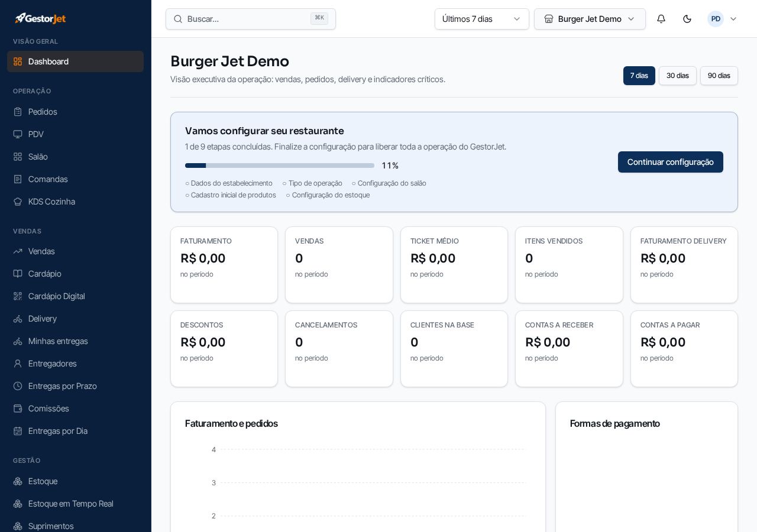Click the search magnifier icon
757x532 pixels.
[177, 19]
